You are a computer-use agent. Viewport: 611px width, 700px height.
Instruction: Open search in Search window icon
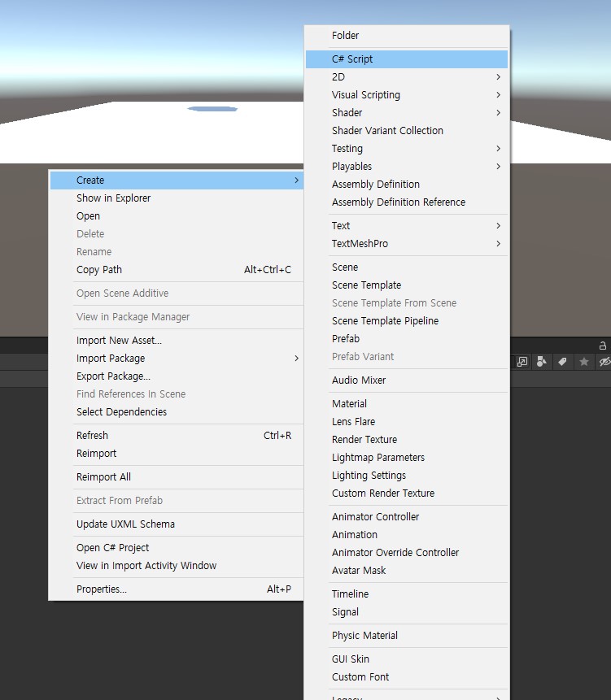pyautogui.click(x=522, y=362)
